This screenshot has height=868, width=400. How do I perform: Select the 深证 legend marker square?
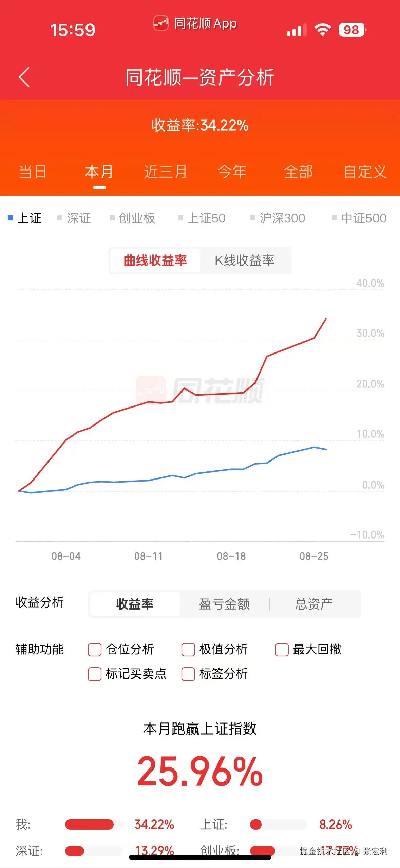[x=60, y=218]
